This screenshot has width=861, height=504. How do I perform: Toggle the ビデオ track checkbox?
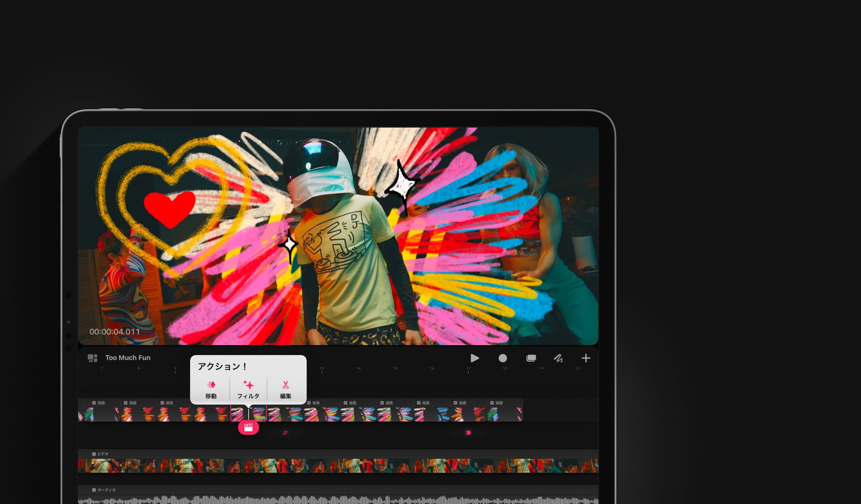pos(94,454)
